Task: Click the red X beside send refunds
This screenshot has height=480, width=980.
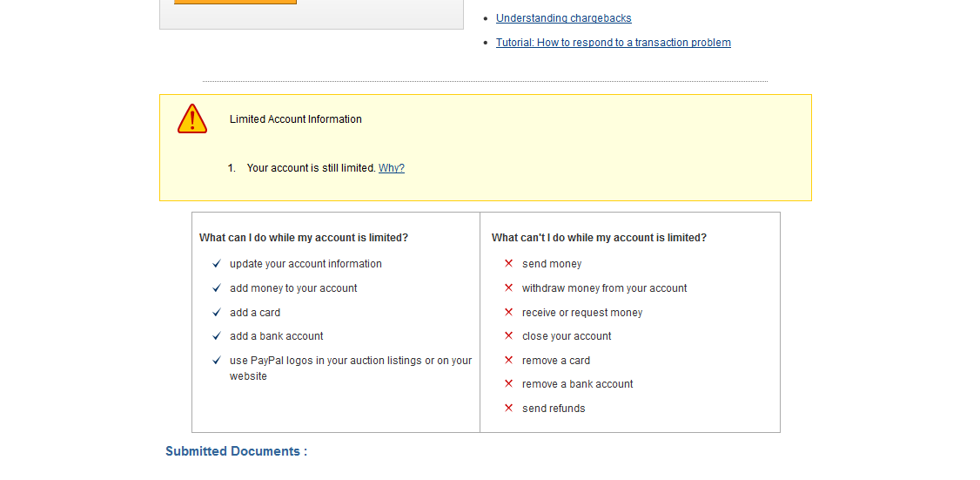Action: (x=509, y=409)
